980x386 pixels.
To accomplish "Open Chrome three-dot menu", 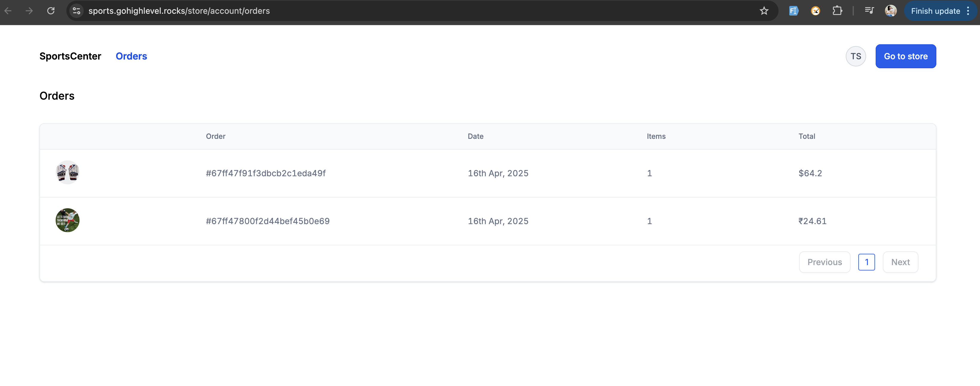I will point(968,11).
